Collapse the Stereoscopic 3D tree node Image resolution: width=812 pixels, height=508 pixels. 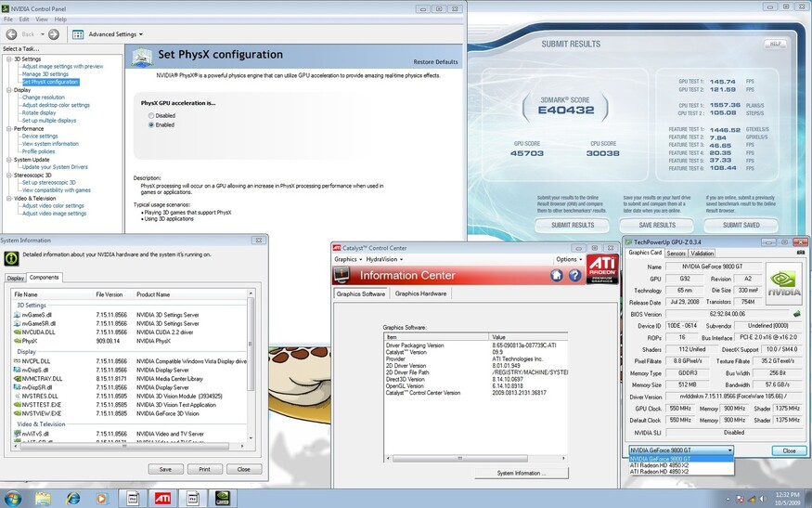click(9, 176)
